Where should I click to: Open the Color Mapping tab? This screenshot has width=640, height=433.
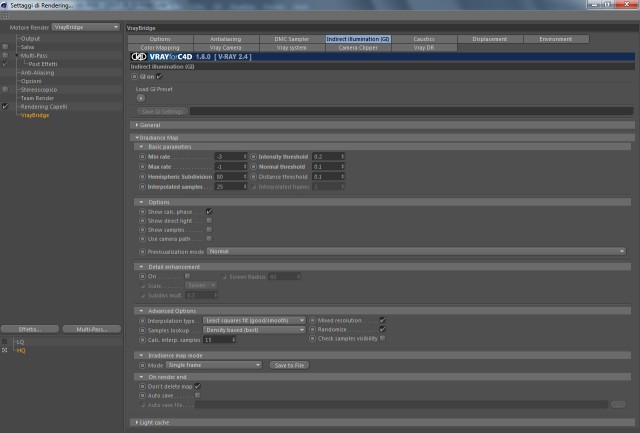click(x=160, y=48)
